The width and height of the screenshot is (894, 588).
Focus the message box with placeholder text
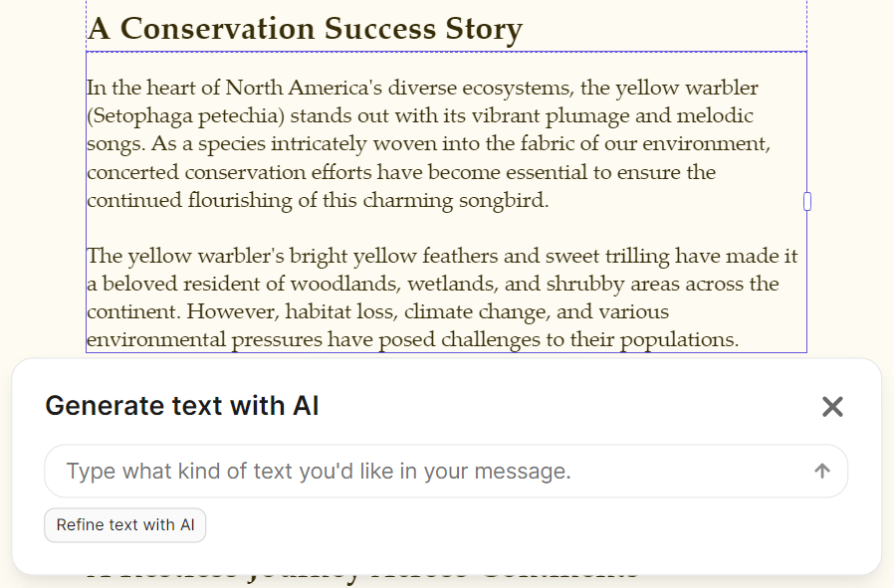[398, 471]
